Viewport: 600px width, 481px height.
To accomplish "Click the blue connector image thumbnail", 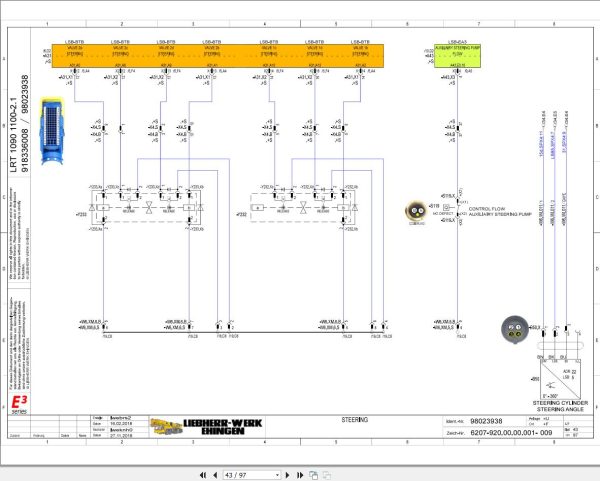I will [x=52, y=131].
